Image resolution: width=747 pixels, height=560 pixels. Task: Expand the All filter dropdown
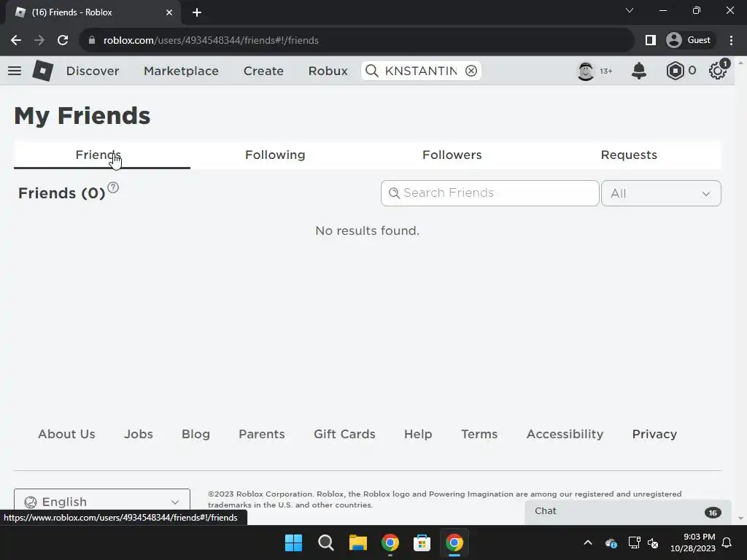point(661,193)
